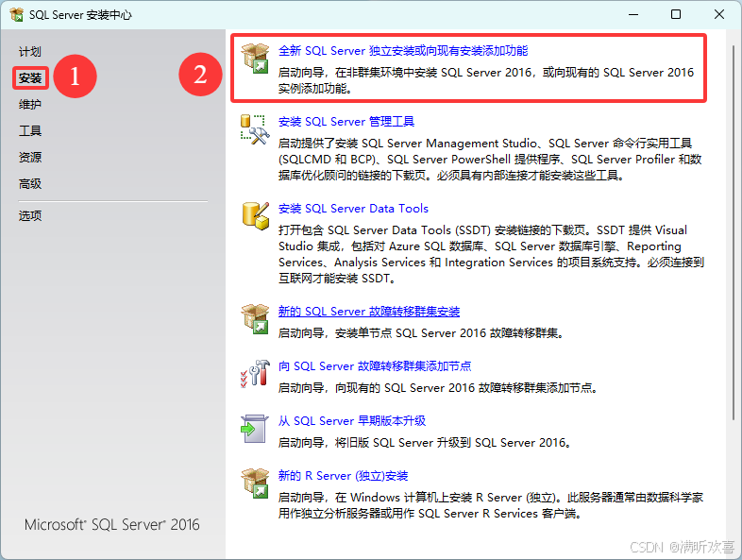Click the upgrade from earlier version icon

click(x=255, y=429)
